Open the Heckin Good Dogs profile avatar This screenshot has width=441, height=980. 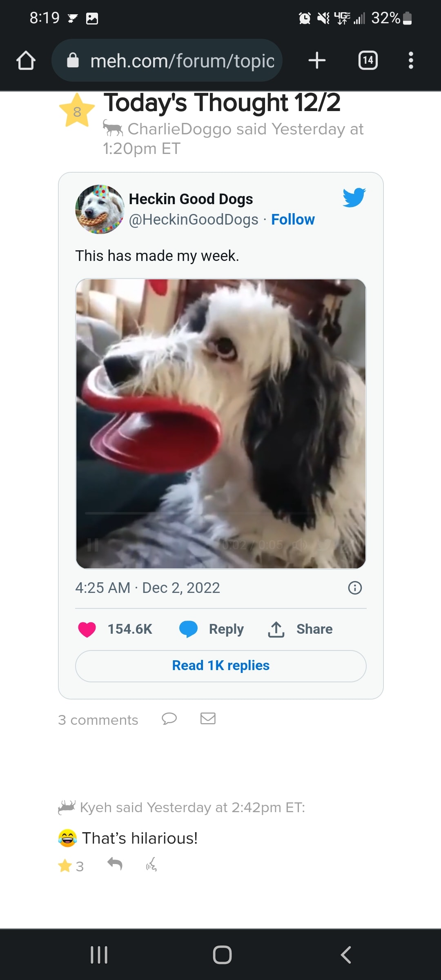pos(100,209)
